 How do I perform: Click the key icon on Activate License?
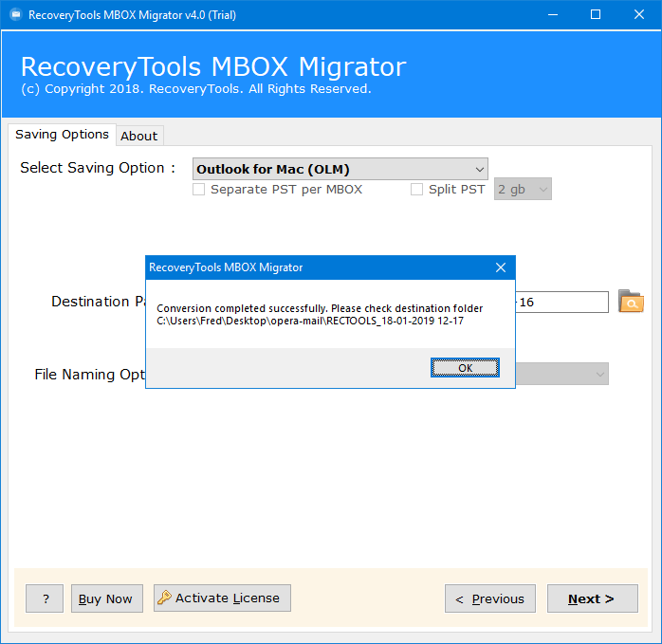click(164, 598)
